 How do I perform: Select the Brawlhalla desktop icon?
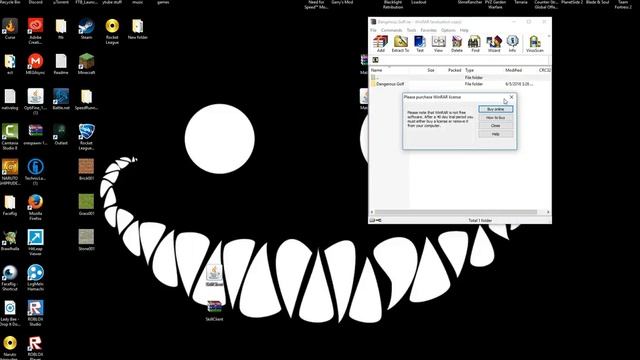[x=10, y=240]
